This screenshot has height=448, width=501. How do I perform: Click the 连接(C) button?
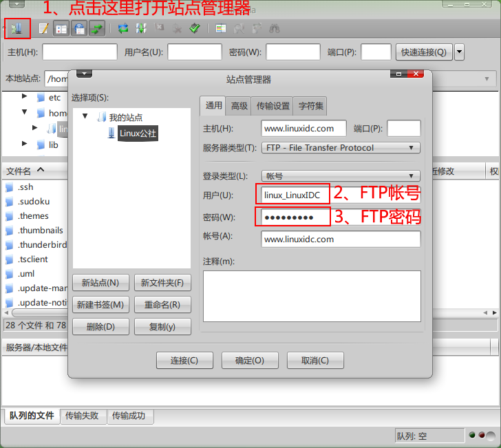184,361
